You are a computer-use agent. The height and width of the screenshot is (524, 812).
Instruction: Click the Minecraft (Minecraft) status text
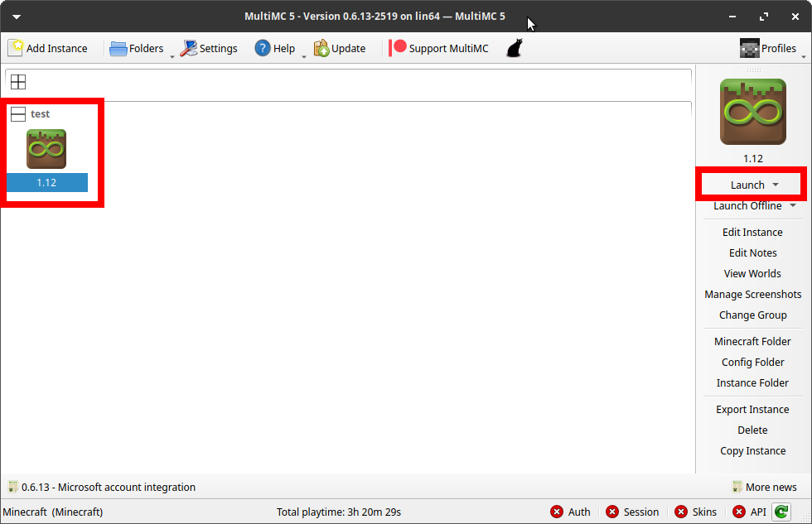[53, 512]
